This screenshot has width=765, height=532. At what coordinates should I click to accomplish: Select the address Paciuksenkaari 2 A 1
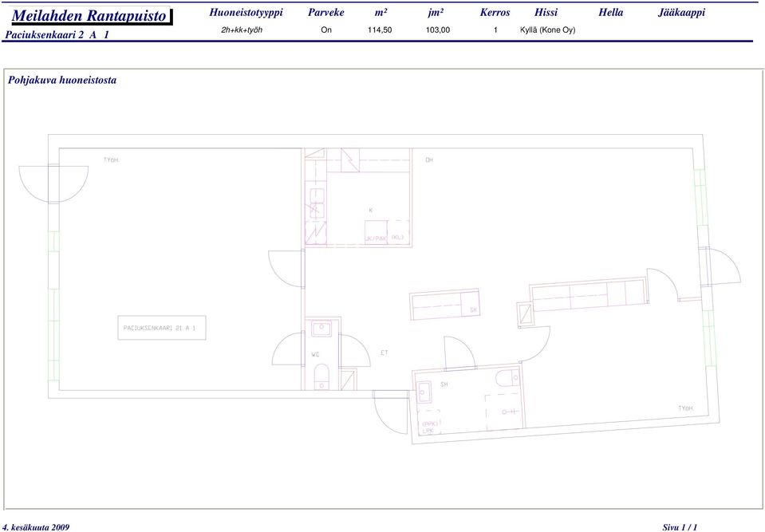pos(57,34)
